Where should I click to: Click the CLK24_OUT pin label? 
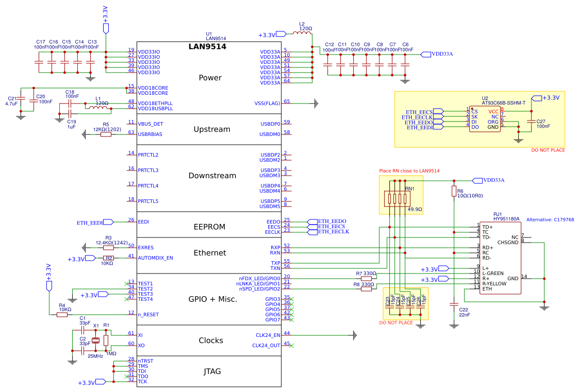(x=267, y=346)
